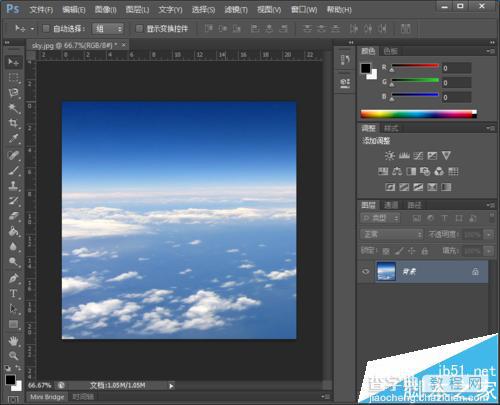Select the Dodge tool
500x405 pixels.
(x=14, y=261)
